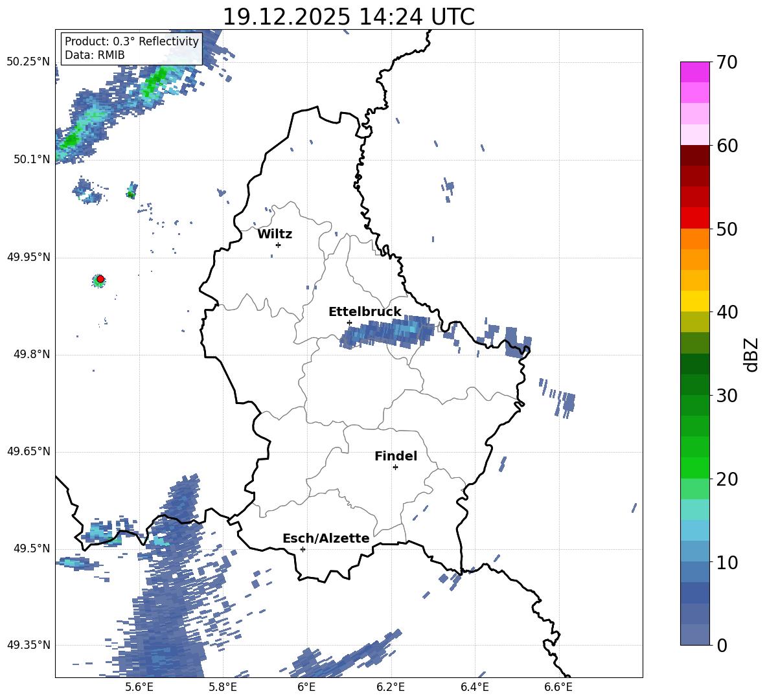
Task: Click the 6°E longitude label
Action: [306, 687]
